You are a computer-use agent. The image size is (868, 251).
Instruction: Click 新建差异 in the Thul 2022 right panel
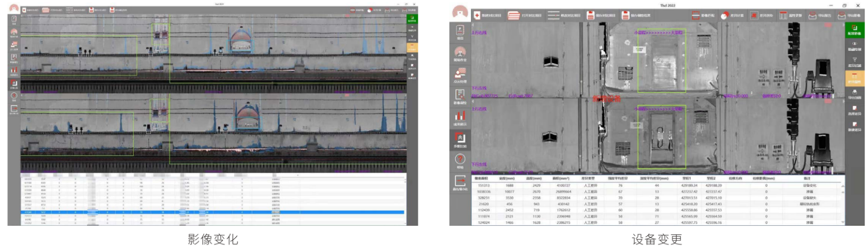point(854,125)
